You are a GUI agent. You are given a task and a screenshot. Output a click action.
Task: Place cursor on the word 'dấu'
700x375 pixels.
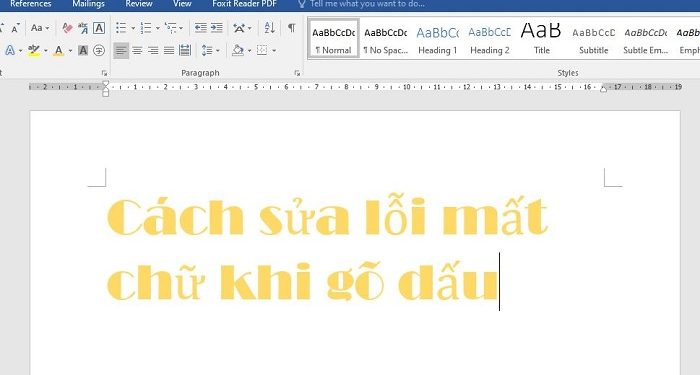[x=448, y=280]
